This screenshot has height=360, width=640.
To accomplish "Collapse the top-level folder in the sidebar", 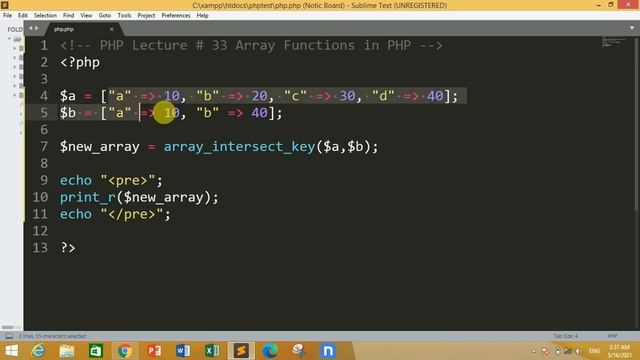I will pos(9,39).
